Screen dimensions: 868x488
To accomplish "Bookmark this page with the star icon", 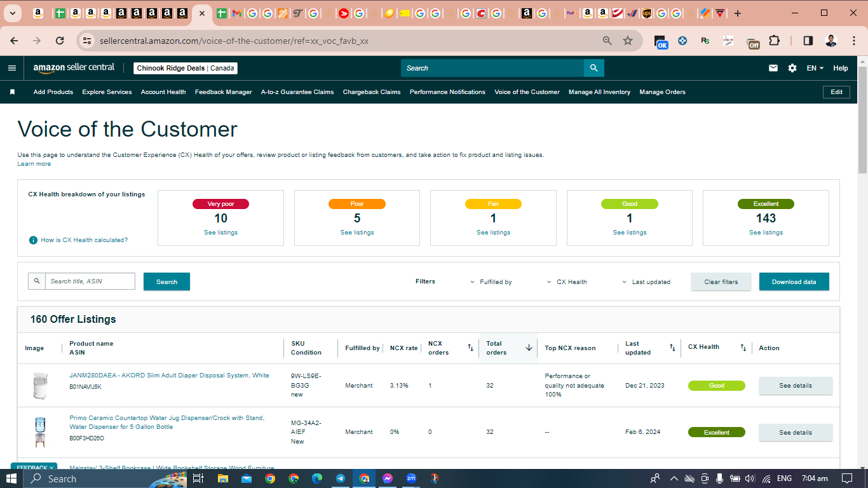I will (x=628, y=41).
